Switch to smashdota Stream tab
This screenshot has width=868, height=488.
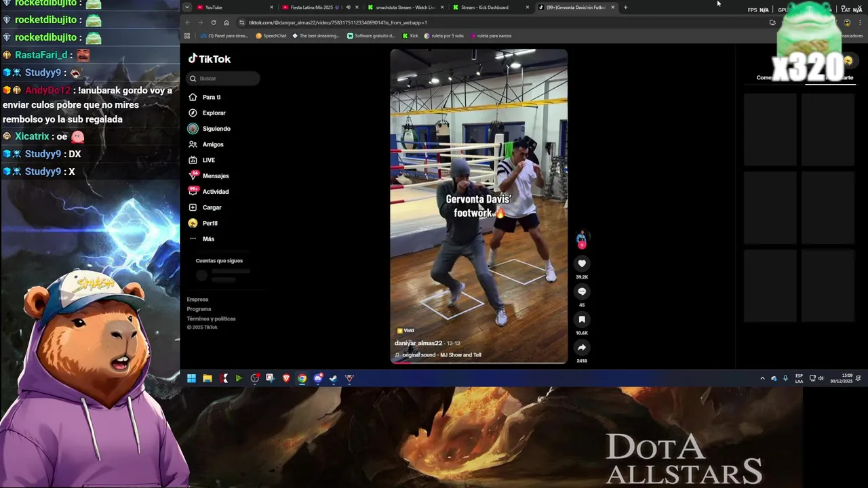tap(406, 7)
